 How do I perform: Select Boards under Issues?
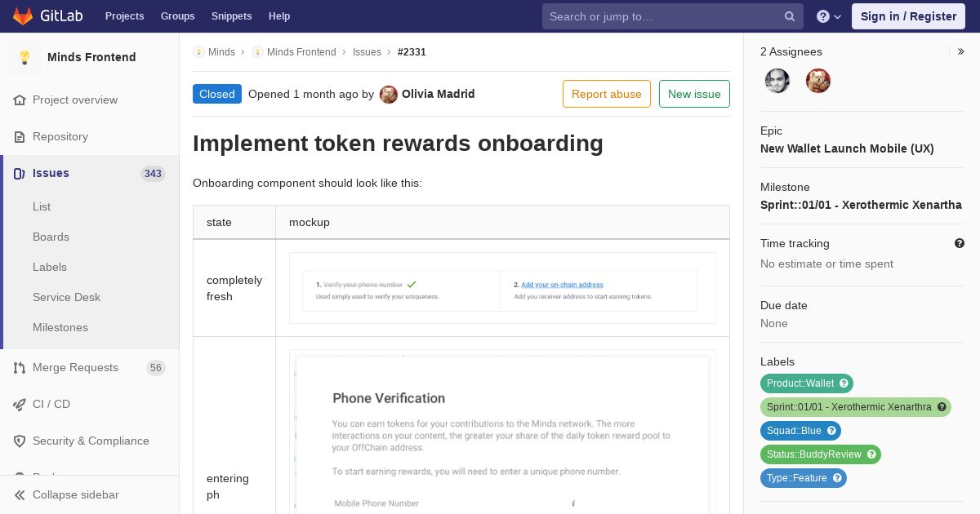[x=51, y=237]
